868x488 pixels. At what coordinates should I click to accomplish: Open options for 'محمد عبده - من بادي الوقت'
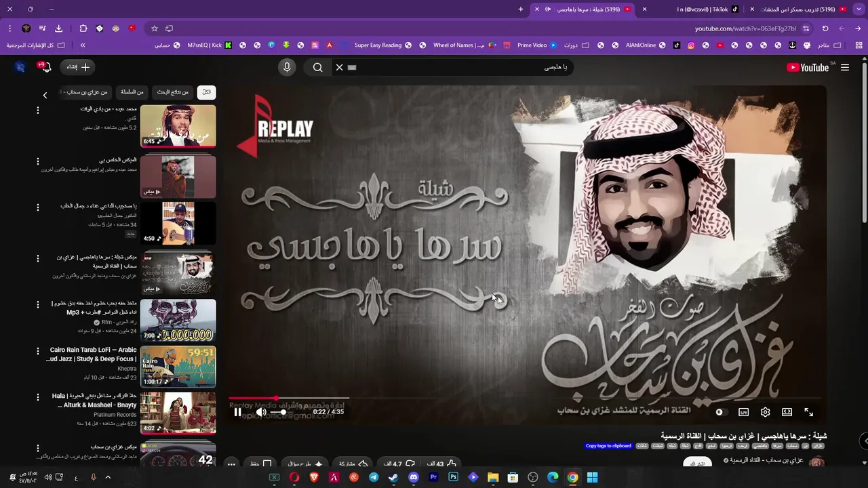38,110
